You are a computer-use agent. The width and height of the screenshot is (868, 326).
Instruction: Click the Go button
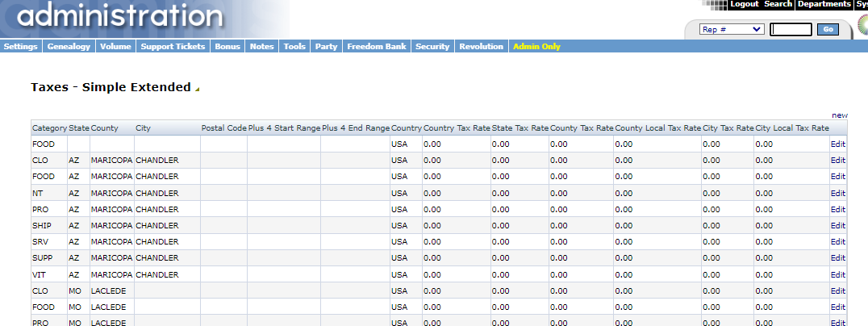828,29
